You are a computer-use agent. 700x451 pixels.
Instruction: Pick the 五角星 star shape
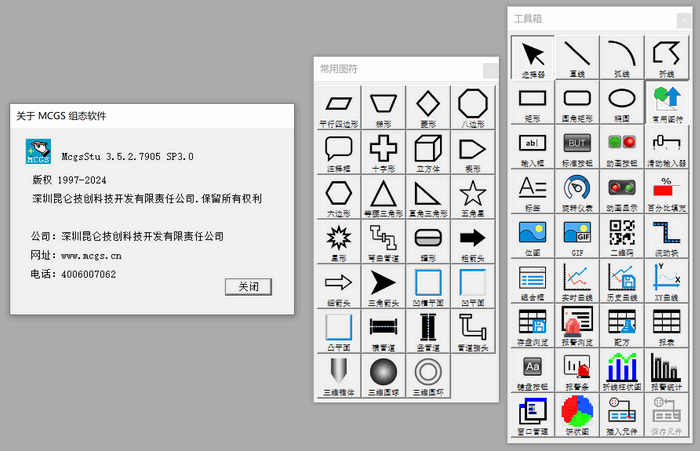click(473, 197)
